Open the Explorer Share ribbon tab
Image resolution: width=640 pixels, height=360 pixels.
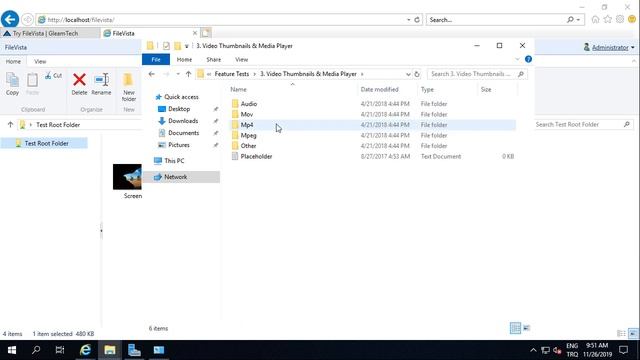[x=213, y=59]
